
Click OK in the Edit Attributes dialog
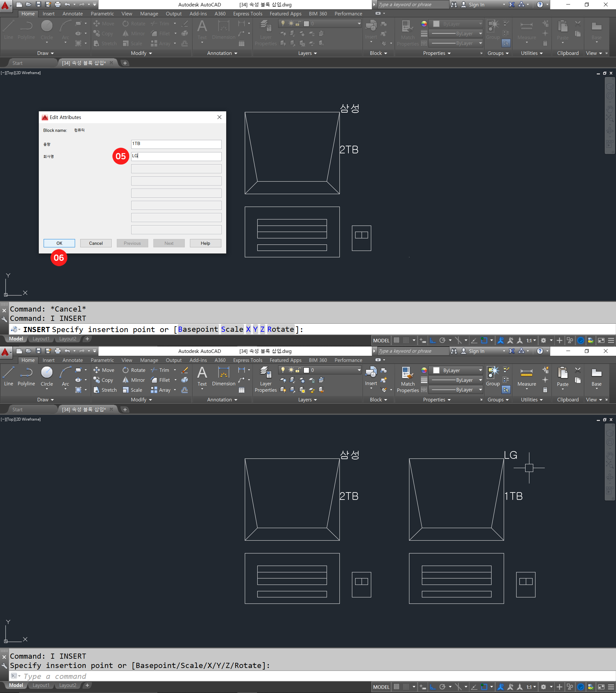(x=59, y=244)
